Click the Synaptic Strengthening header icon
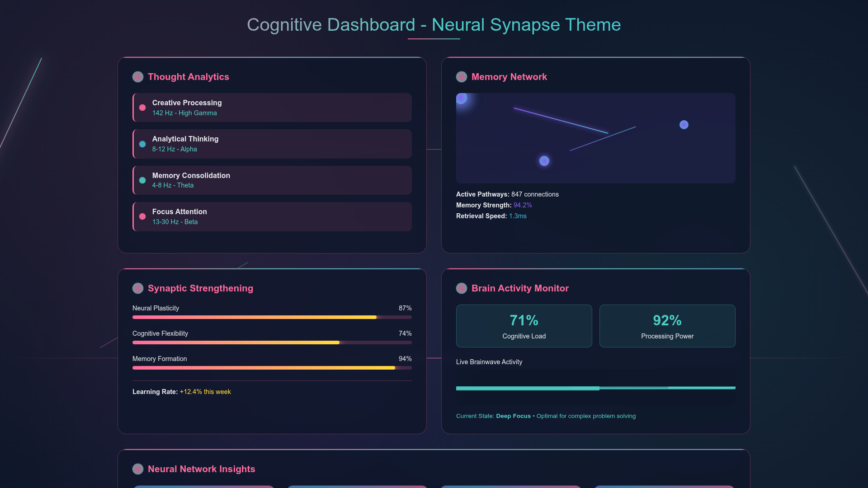This screenshot has width=868, height=488. pos(138,288)
